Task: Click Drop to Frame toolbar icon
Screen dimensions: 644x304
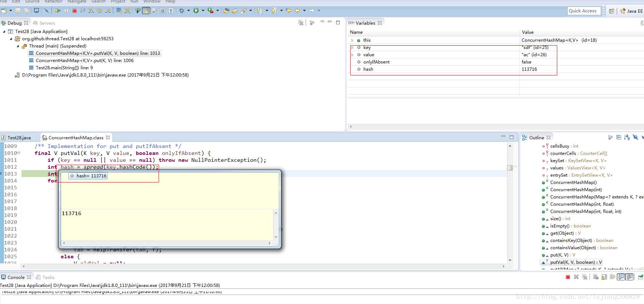Action: point(119,11)
